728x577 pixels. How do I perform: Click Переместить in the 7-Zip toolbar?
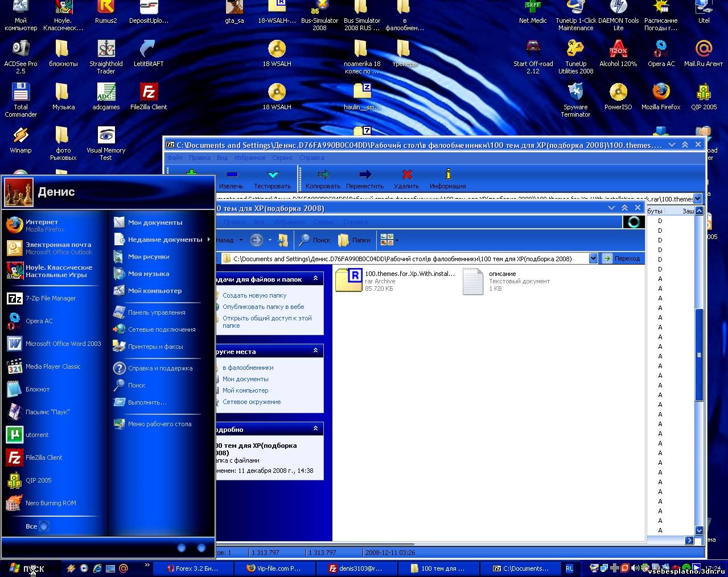(365, 179)
